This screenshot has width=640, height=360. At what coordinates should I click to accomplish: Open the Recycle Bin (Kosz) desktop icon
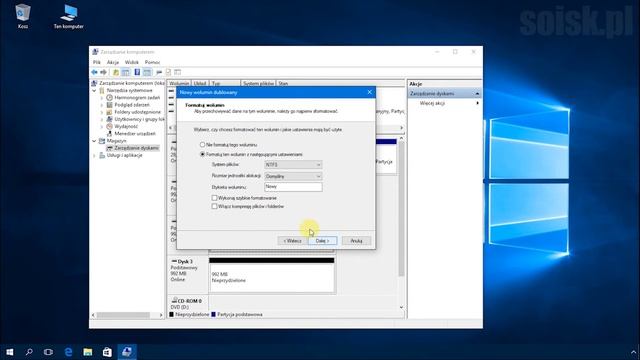pos(23,16)
